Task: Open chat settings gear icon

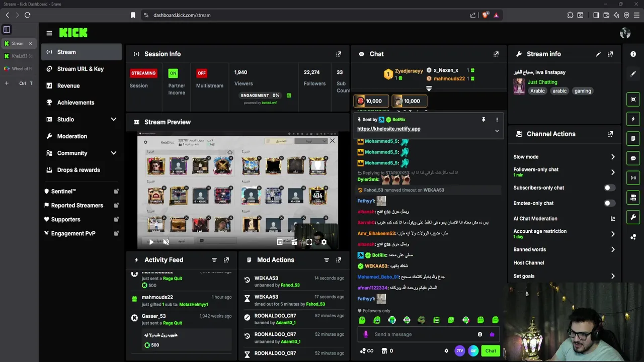Action: pyautogui.click(x=446, y=351)
